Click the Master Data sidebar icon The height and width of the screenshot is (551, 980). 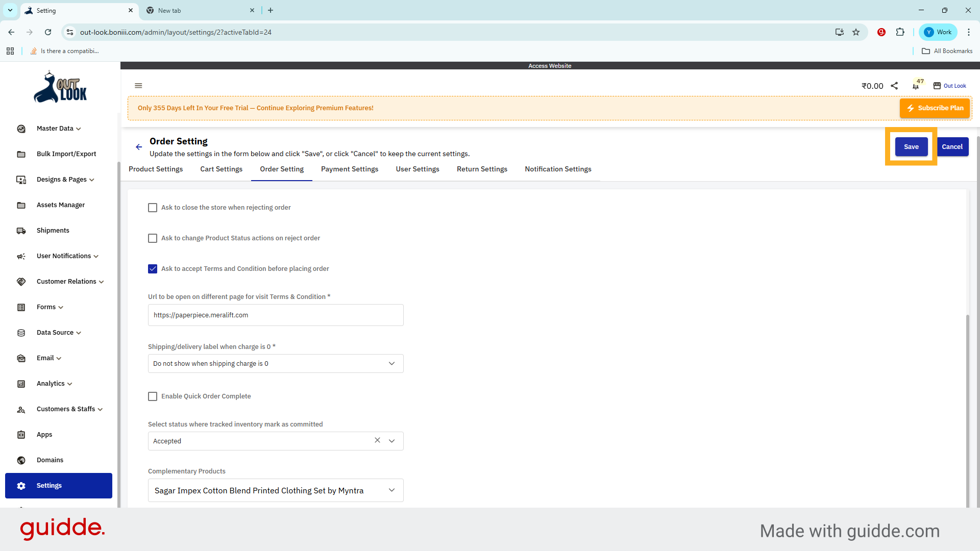(21, 129)
